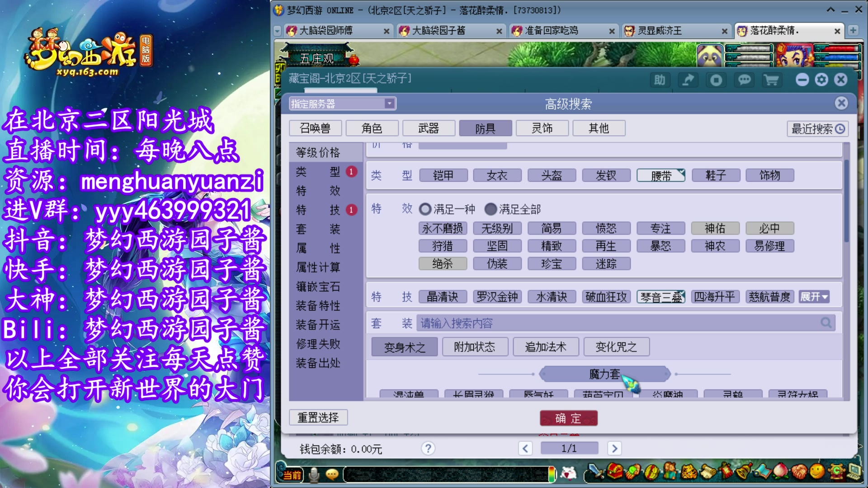Jump to 镶嵌宝石 in the sidebar

point(318,286)
